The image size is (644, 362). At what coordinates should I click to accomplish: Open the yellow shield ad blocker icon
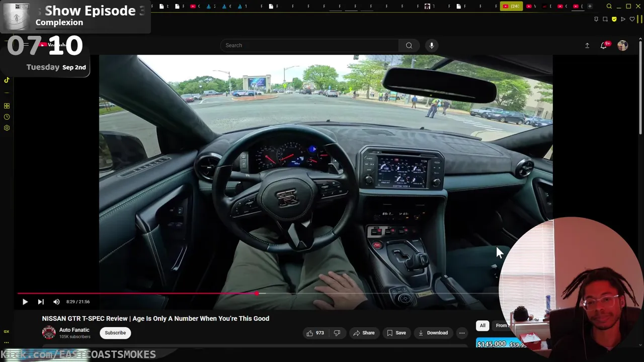614,19
